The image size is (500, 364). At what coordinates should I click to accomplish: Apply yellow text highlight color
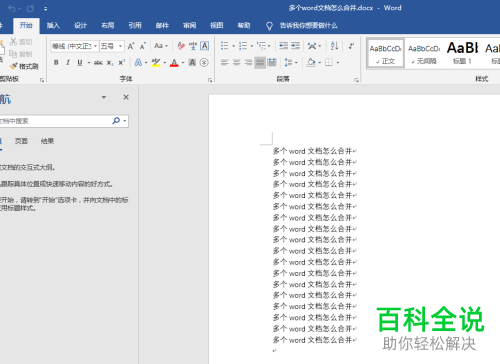[x=156, y=62]
